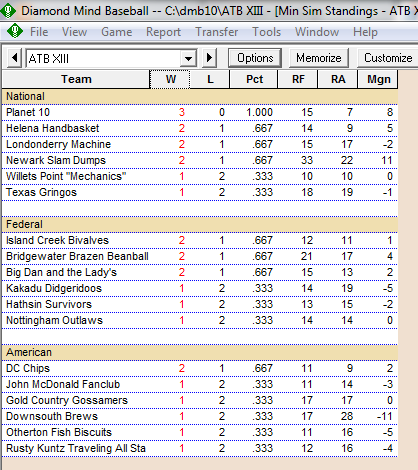The image size is (418, 470).
Task: Select Bridgewater Brazen Beanball team row
Action: [x=200, y=256]
